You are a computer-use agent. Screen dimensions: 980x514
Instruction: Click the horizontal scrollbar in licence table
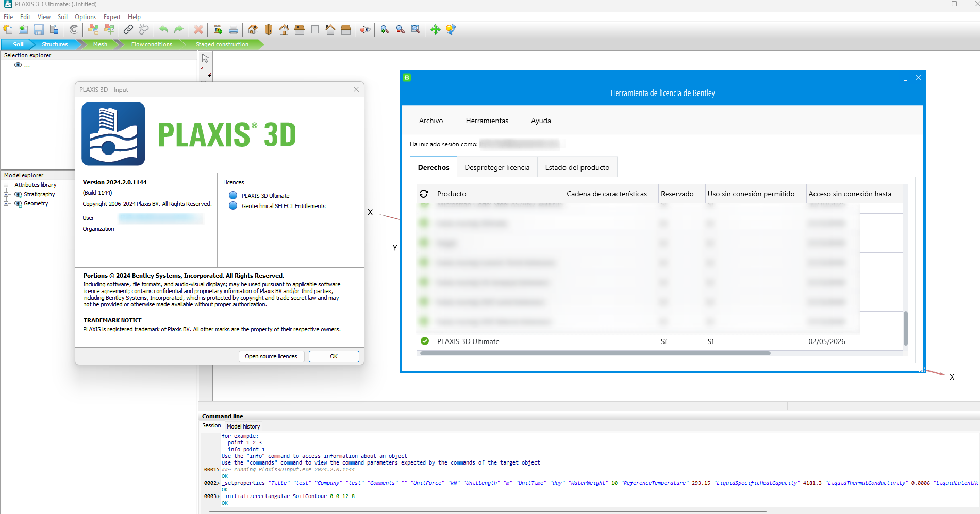595,353
